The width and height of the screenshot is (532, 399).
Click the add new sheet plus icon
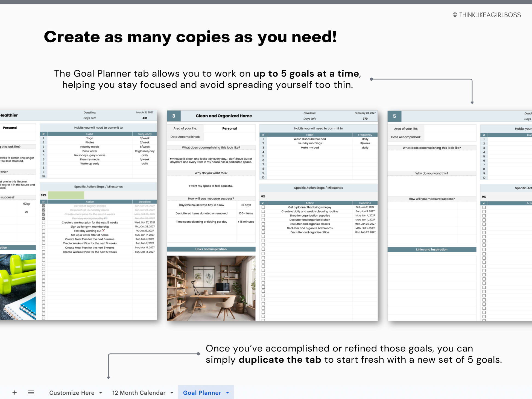[x=15, y=393]
